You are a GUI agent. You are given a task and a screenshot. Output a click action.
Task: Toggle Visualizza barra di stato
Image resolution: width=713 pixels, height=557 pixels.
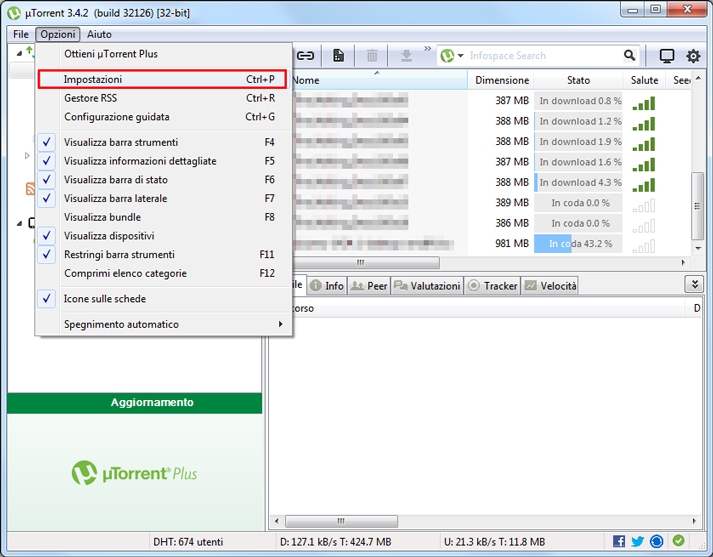click(x=164, y=180)
